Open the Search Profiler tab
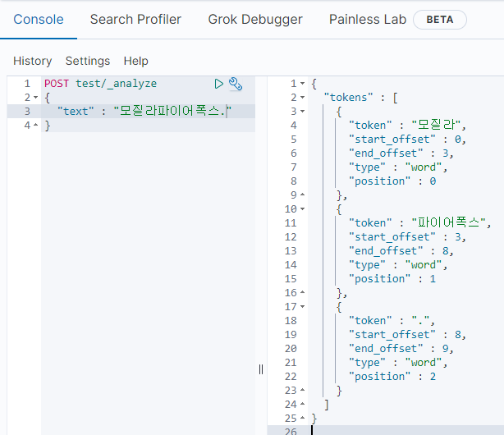504x435 pixels. click(135, 19)
